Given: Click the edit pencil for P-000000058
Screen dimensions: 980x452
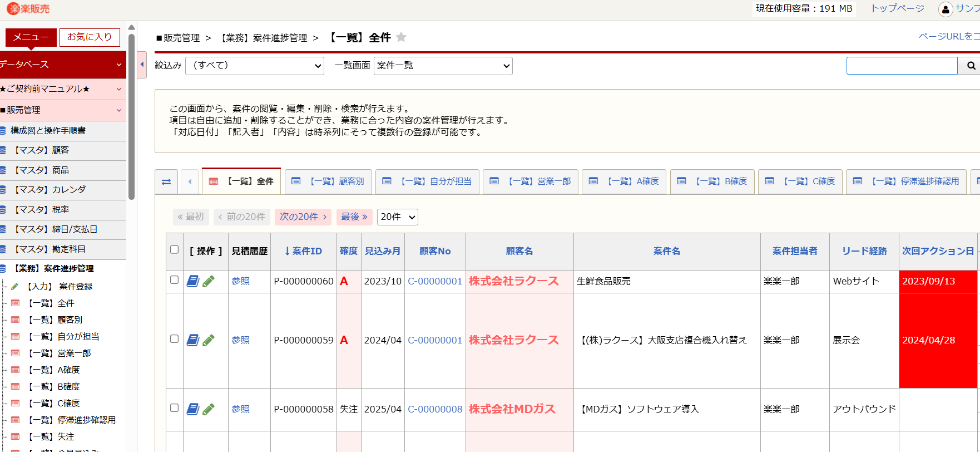Looking at the screenshot, I should click(209, 409).
